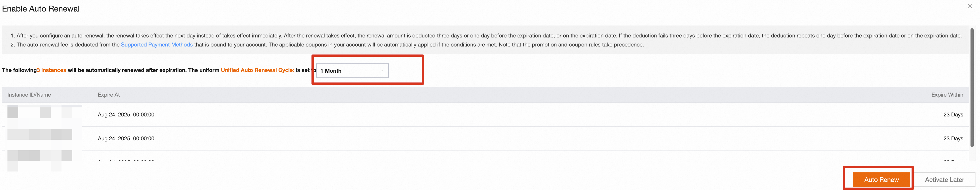
Task: Choose the Activate Later button
Action: (944, 180)
